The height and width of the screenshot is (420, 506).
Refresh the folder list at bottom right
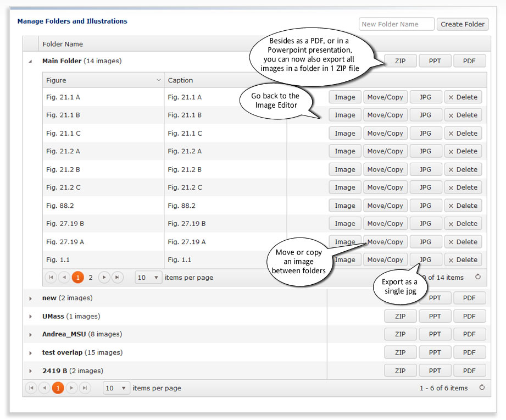click(x=482, y=388)
